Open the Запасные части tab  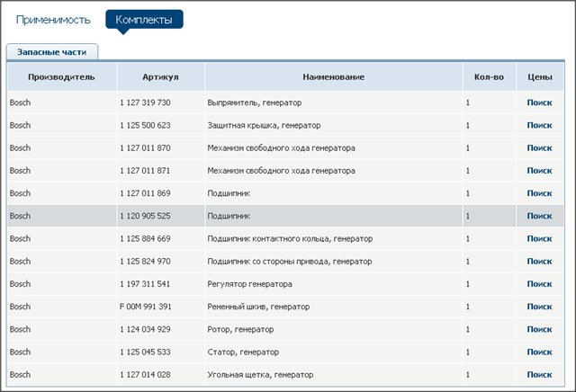[52, 53]
